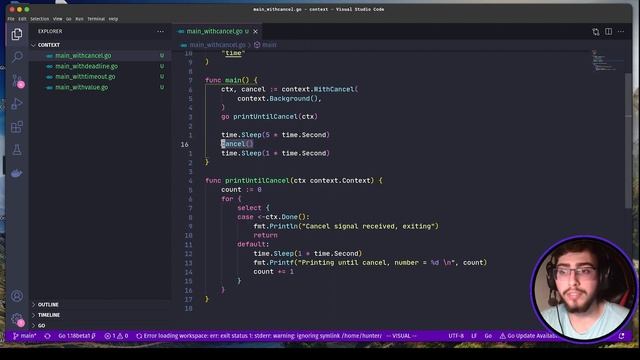Viewport: 640px width, 360px height.
Task: Click the main symbol in the breadcrumb
Action: 269,45
